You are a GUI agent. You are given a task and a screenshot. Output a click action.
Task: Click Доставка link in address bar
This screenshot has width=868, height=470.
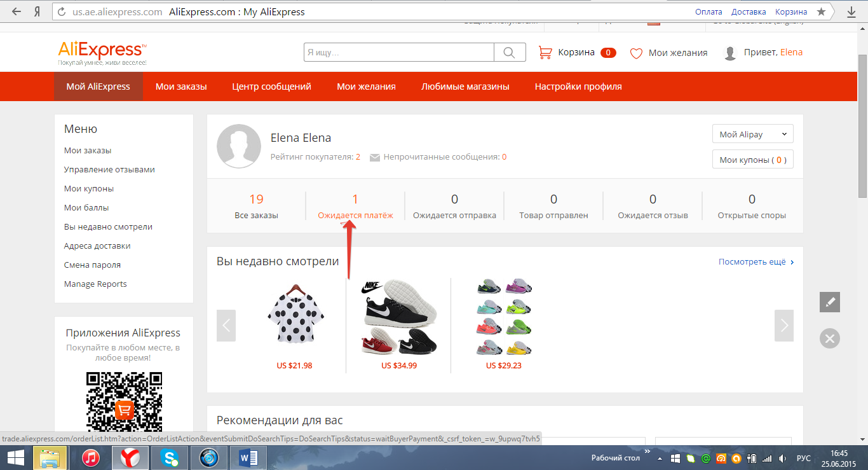pos(749,12)
